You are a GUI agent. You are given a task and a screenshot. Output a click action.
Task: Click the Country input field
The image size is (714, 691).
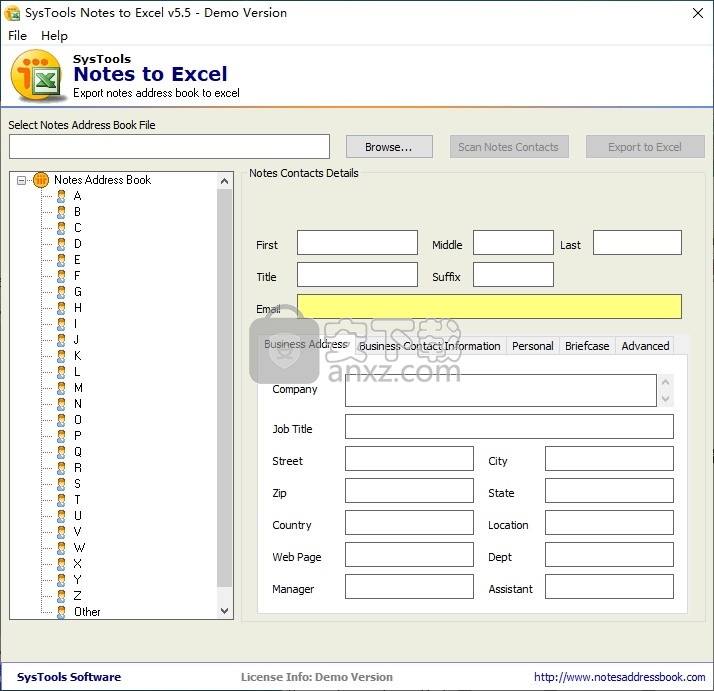tap(409, 522)
